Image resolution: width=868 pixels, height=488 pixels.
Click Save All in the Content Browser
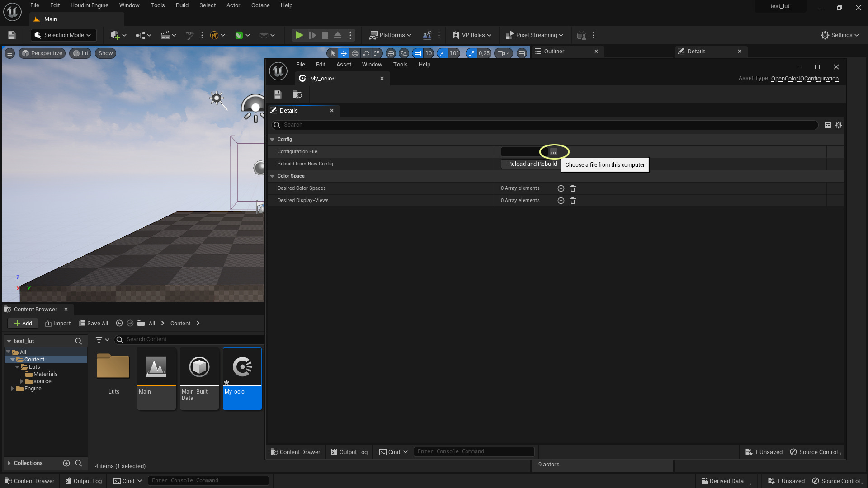tap(94, 323)
